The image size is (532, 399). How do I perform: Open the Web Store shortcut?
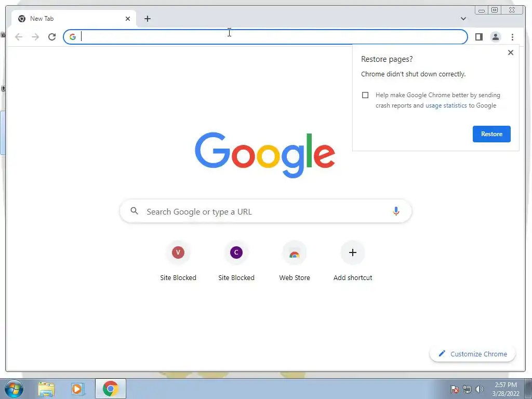click(x=295, y=261)
